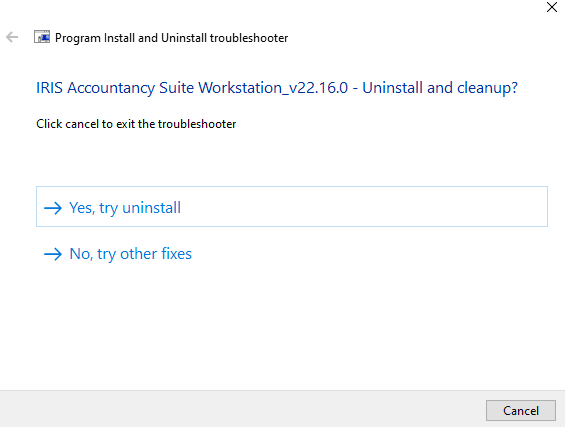Image resolution: width=565 pixels, height=427 pixels.
Task: Click the gray footer bar beside Cancel
Action: [x=241, y=409]
